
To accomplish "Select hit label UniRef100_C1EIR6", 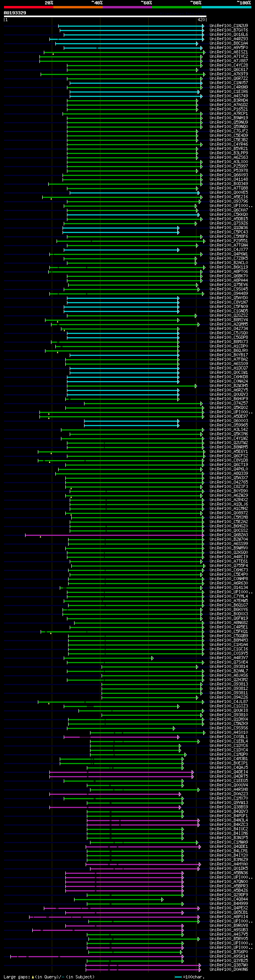I will [229, 92].
